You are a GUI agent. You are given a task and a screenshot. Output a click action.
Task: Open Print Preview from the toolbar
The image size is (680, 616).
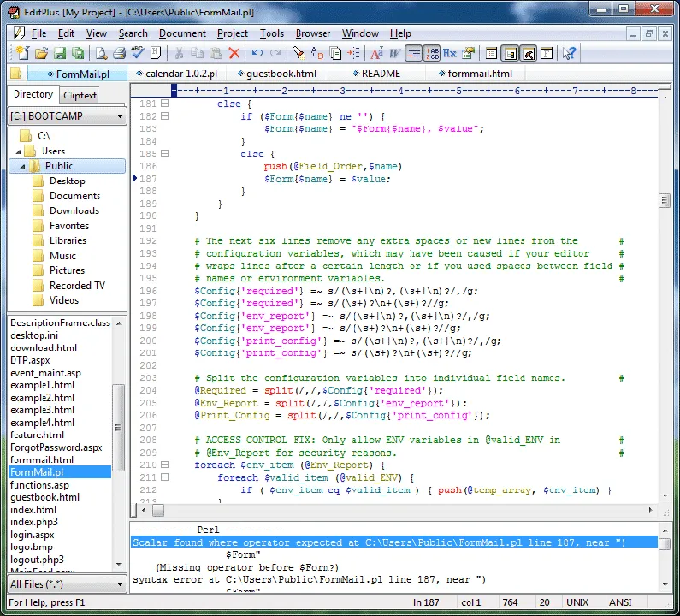coord(102,53)
